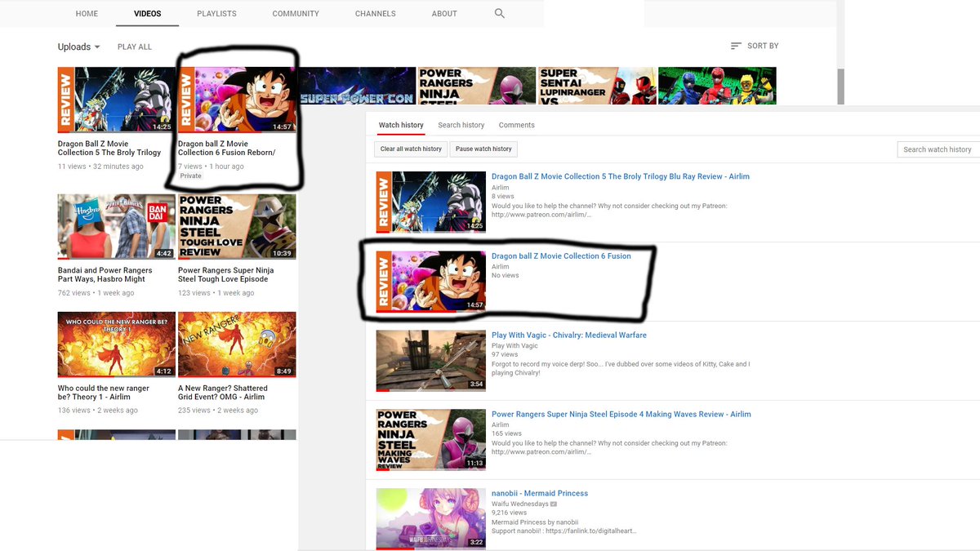Open nanobii Mermaid Princess history thumbnail
Screen dimensions: 980x551
click(x=431, y=518)
